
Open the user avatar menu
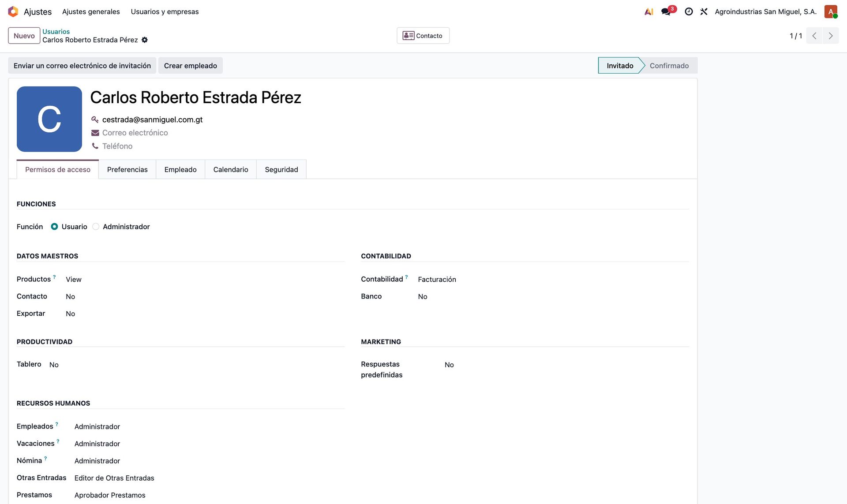coord(831,11)
